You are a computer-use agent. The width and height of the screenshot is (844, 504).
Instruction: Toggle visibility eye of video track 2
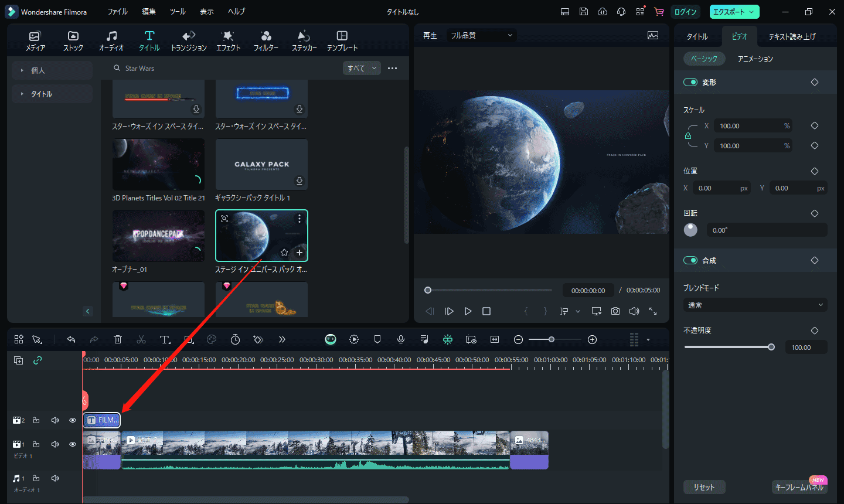click(73, 420)
